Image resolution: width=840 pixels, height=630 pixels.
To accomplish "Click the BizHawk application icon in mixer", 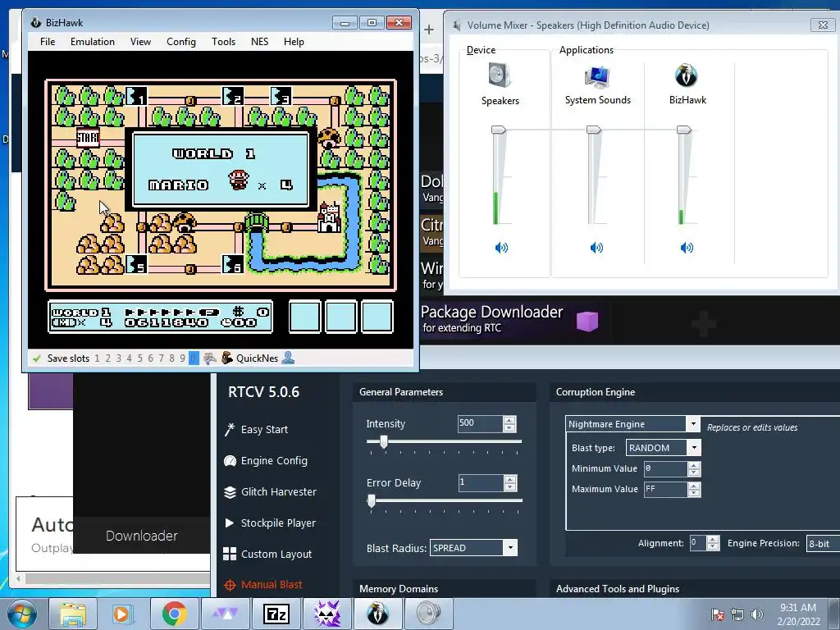I will (687, 75).
